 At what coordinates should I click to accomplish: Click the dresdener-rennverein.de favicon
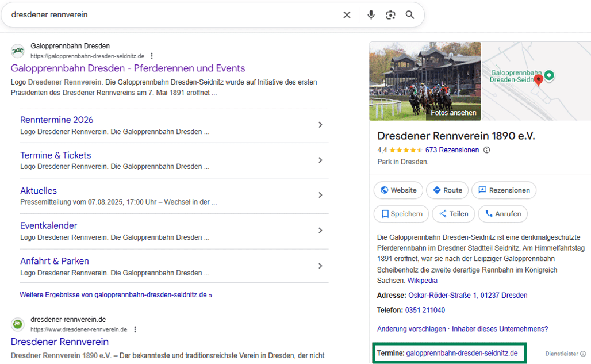pos(17,324)
